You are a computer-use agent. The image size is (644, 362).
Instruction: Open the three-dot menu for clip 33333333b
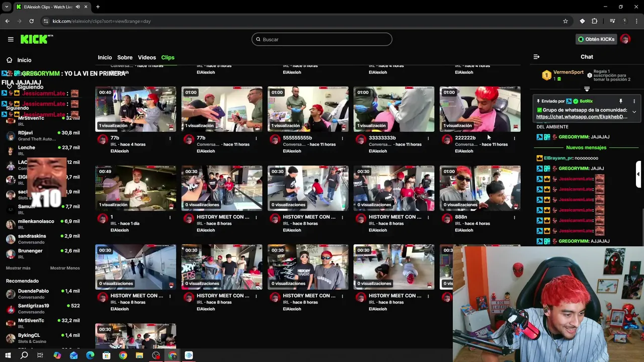click(428, 138)
